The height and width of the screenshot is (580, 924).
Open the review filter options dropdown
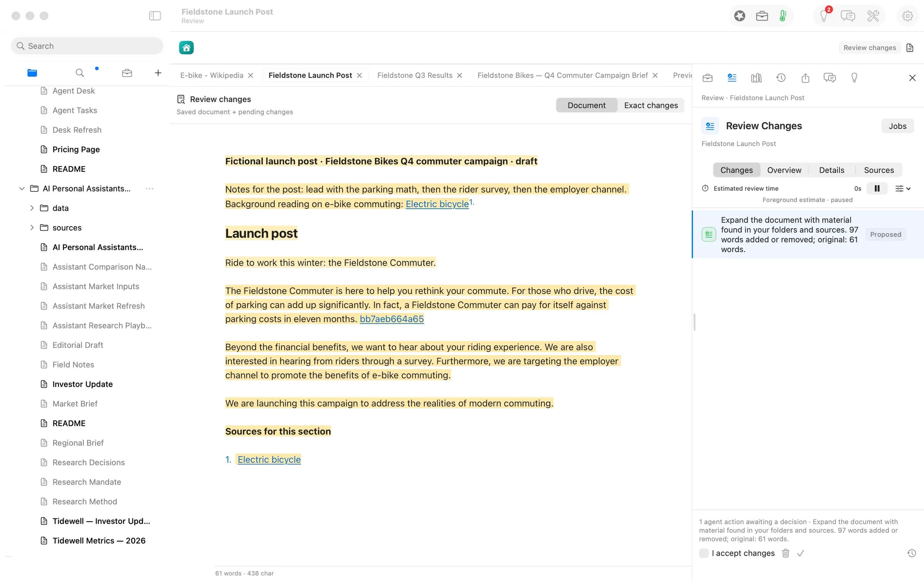tap(903, 188)
